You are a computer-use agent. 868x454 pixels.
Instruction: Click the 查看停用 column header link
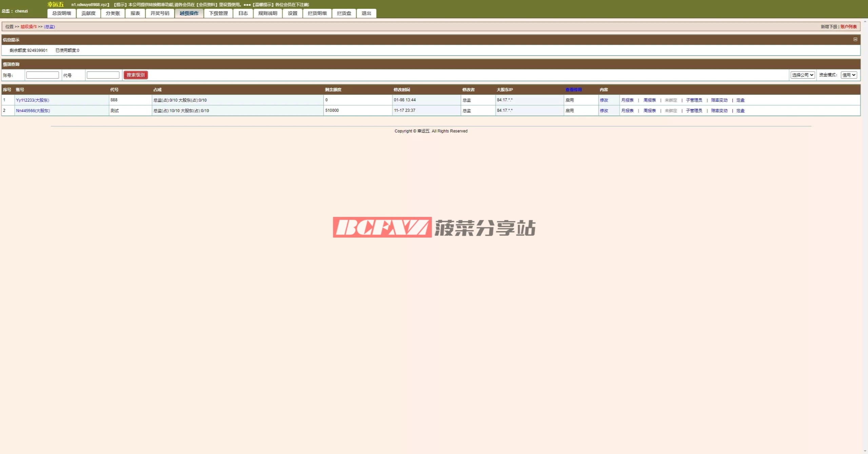pos(573,89)
